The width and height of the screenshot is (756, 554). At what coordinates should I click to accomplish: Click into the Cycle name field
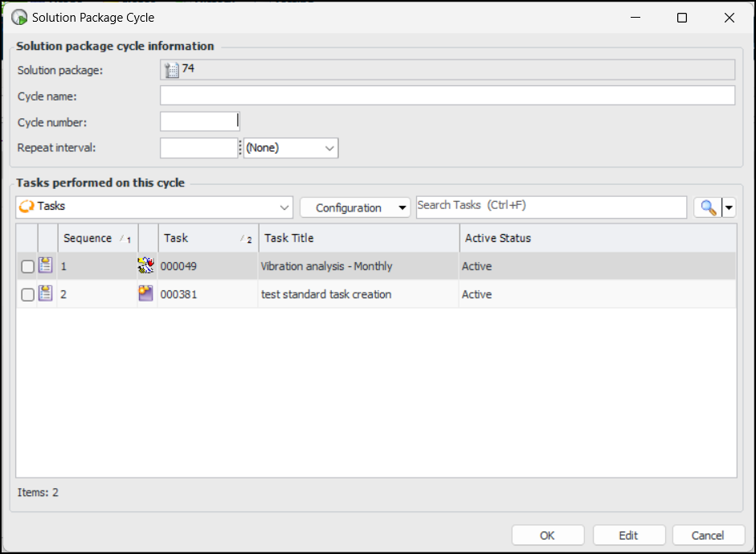point(447,96)
